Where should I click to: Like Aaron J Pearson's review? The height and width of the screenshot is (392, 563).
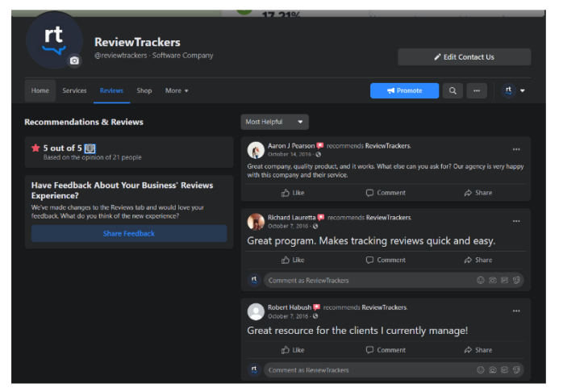293,193
